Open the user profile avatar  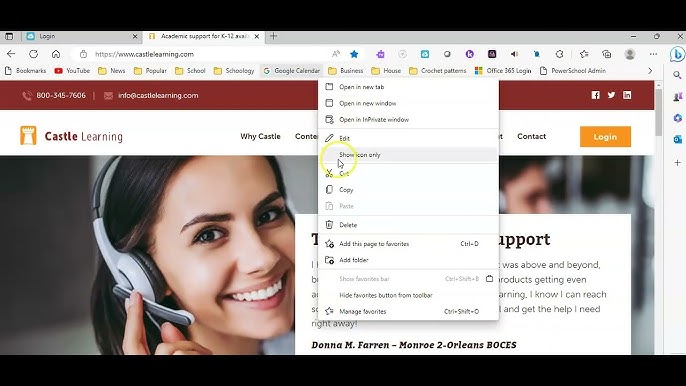click(x=630, y=54)
